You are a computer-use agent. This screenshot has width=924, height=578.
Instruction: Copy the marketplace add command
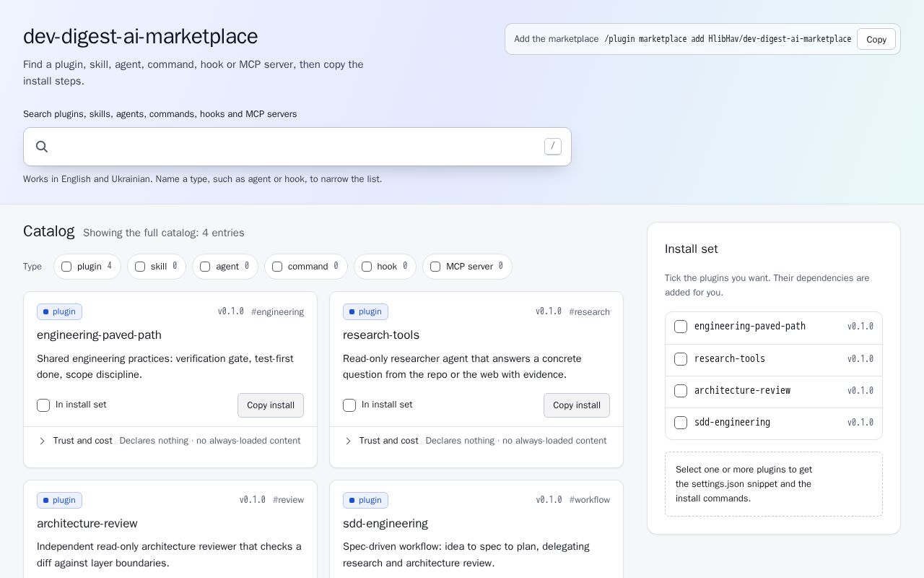point(876,39)
